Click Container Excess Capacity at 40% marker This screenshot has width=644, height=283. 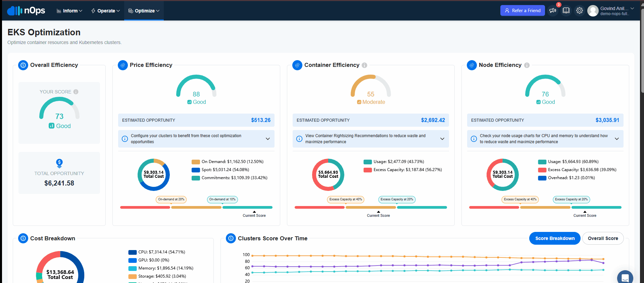(346, 199)
